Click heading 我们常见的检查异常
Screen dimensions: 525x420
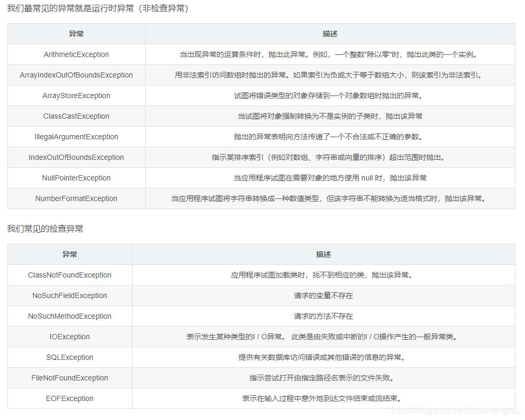pos(45,228)
